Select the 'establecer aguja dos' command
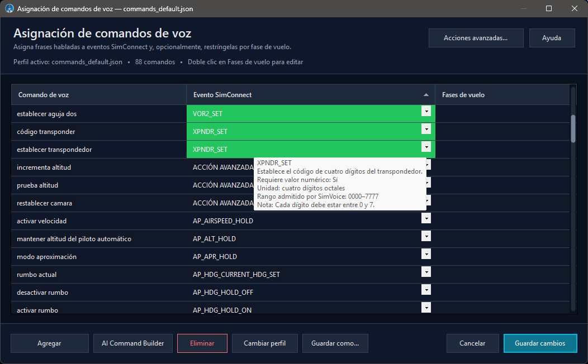This screenshot has height=364, width=588. click(x=99, y=114)
